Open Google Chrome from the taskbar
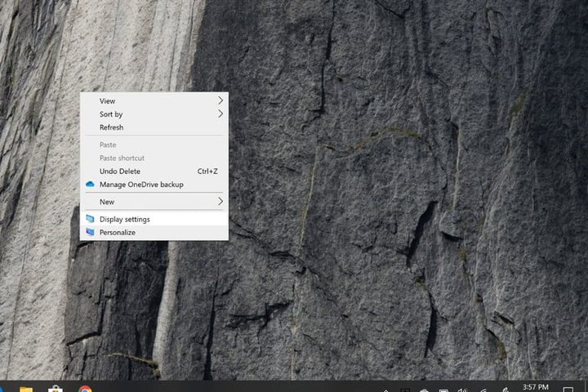Screen dimensions: 588x392 click(x=85, y=389)
